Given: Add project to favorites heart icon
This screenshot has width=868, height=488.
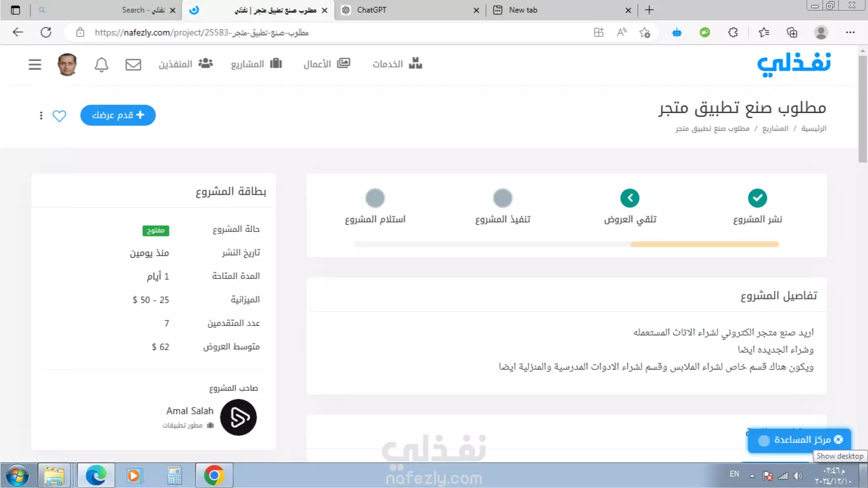Looking at the screenshot, I should tap(59, 116).
